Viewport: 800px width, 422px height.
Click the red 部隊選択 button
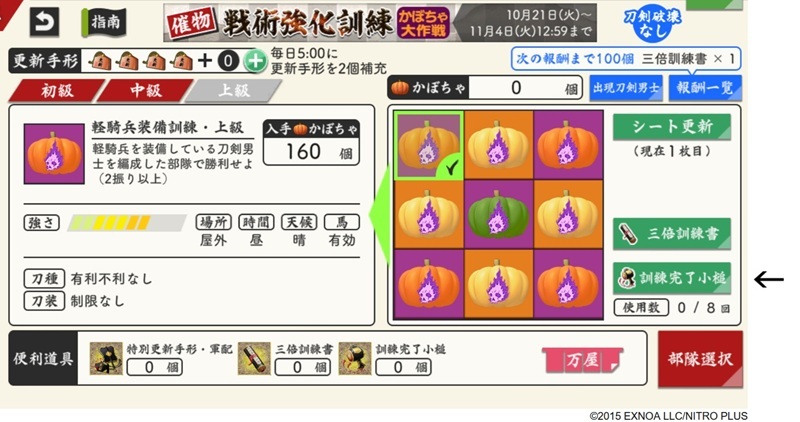[x=700, y=359]
